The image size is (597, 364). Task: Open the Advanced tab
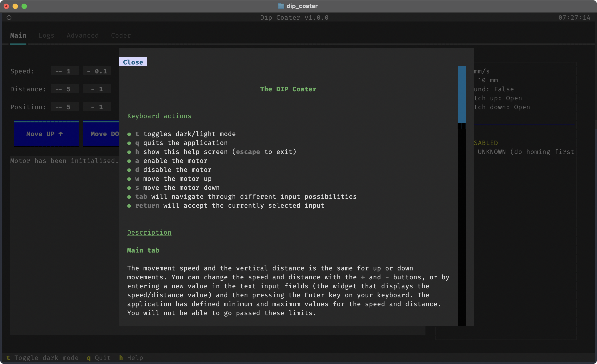point(83,35)
